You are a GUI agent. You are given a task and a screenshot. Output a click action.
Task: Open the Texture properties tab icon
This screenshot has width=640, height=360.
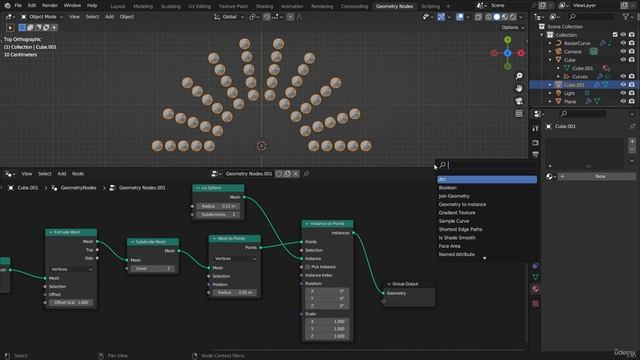535,304
